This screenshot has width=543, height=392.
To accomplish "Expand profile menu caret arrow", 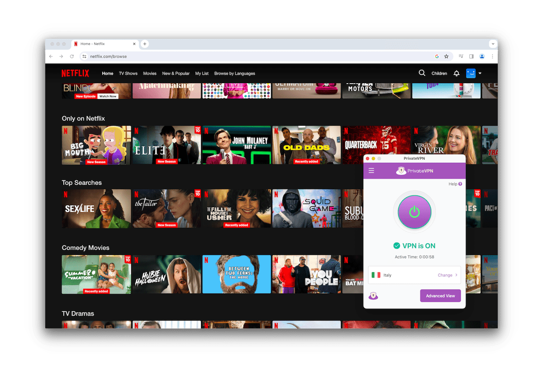I will pyautogui.click(x=480, y=73).
